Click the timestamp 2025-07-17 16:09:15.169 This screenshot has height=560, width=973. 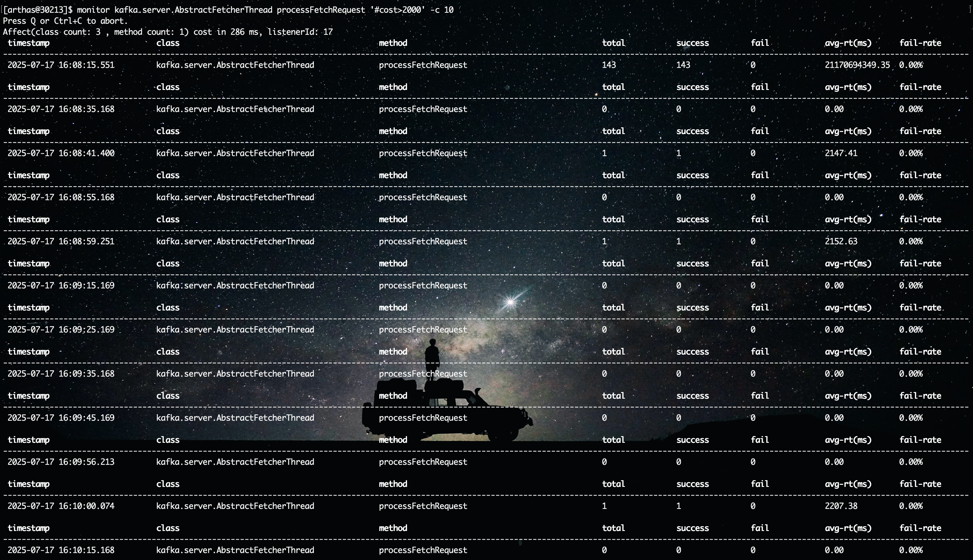pos(61,286)
